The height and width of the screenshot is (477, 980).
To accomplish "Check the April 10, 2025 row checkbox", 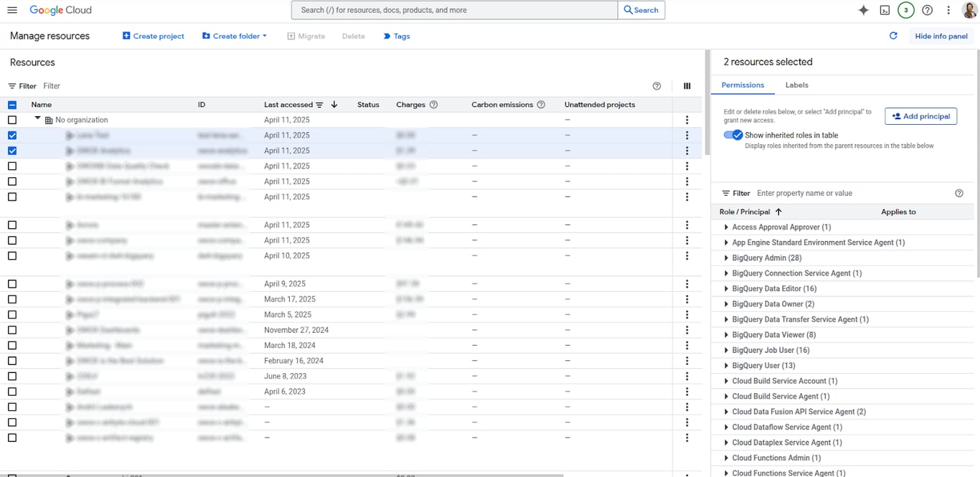I will pos(12,255).
